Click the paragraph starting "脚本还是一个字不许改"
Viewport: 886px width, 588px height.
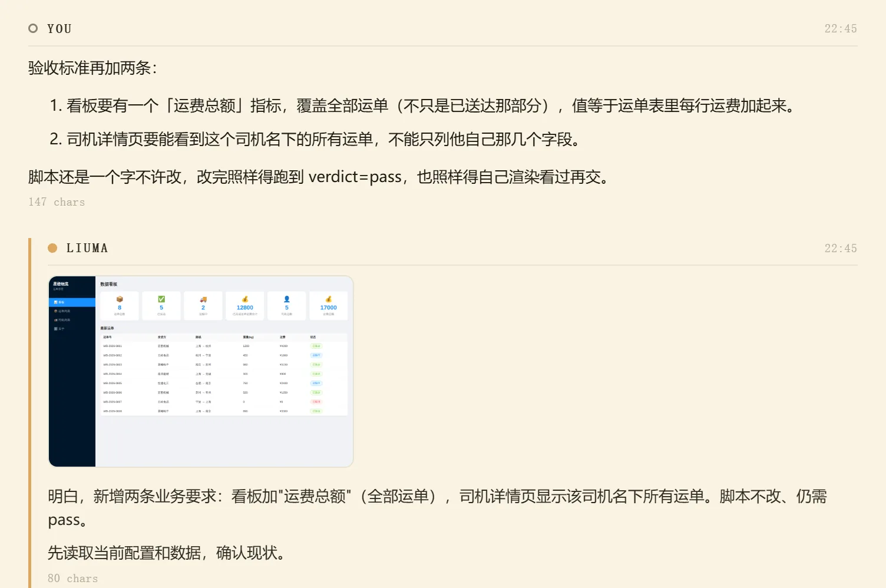319,177
